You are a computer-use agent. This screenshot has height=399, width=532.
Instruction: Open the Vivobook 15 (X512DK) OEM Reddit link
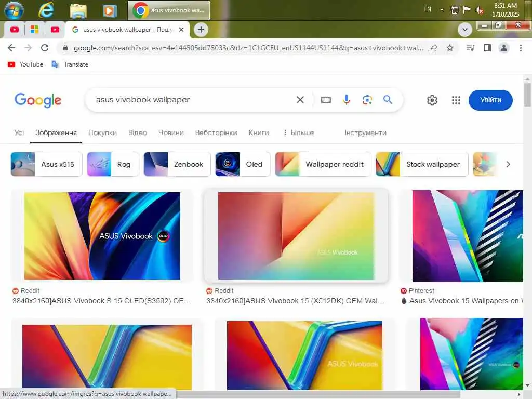[295, 301]
